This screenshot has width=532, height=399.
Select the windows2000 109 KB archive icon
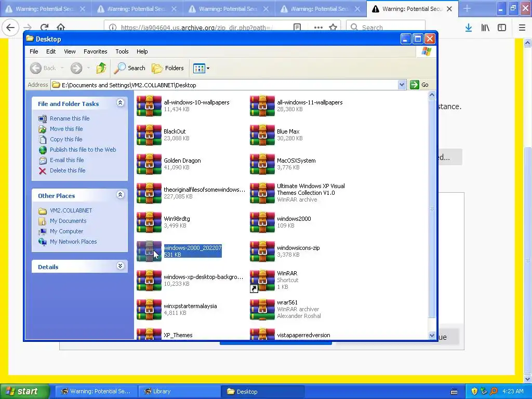click(262, 222)
